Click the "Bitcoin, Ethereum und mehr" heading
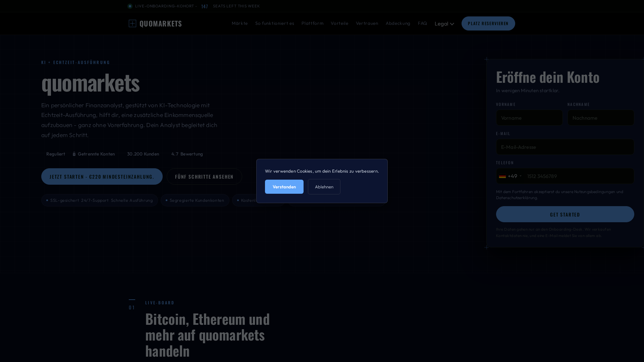The height and width of the screenshot is (362, 644). click(207, 335)
